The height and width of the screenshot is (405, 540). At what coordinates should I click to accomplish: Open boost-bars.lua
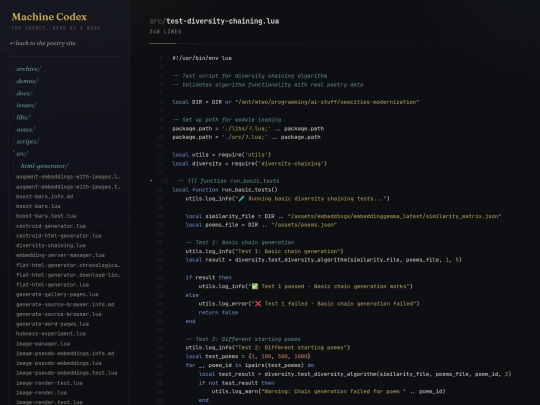[38, 206]
